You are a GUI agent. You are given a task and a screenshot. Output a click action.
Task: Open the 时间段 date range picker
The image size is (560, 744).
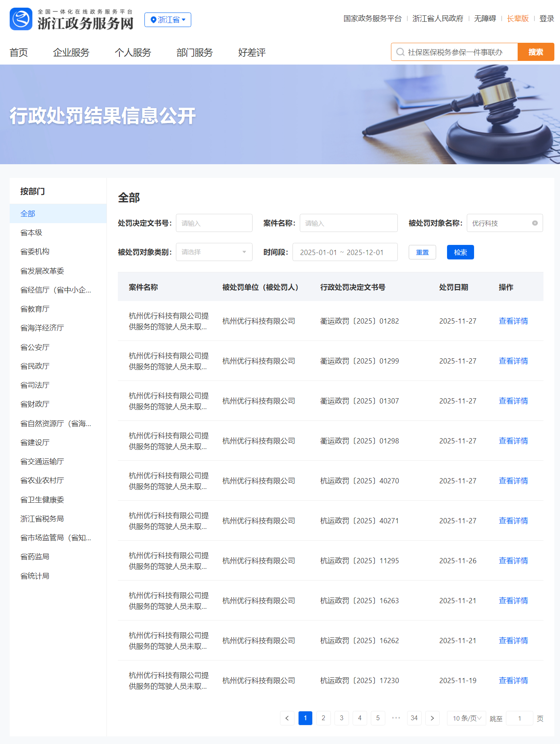pos(345,252)
